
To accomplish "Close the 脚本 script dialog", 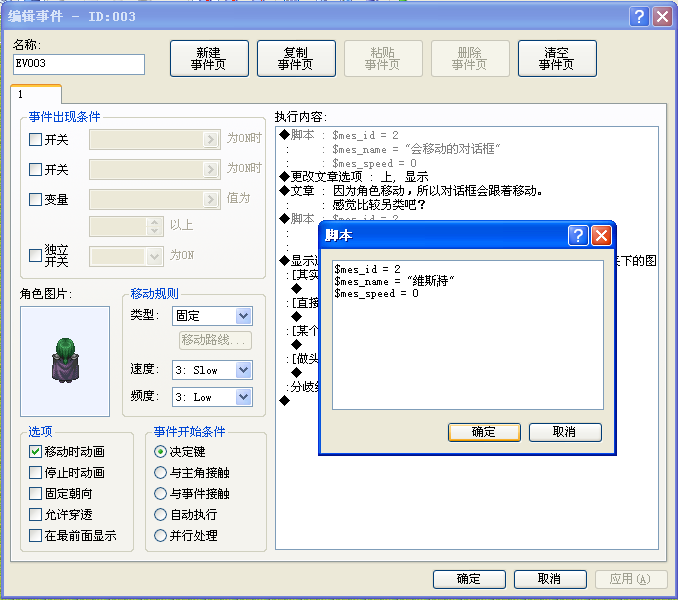I will pyautogui.click(x=601, y=236).
